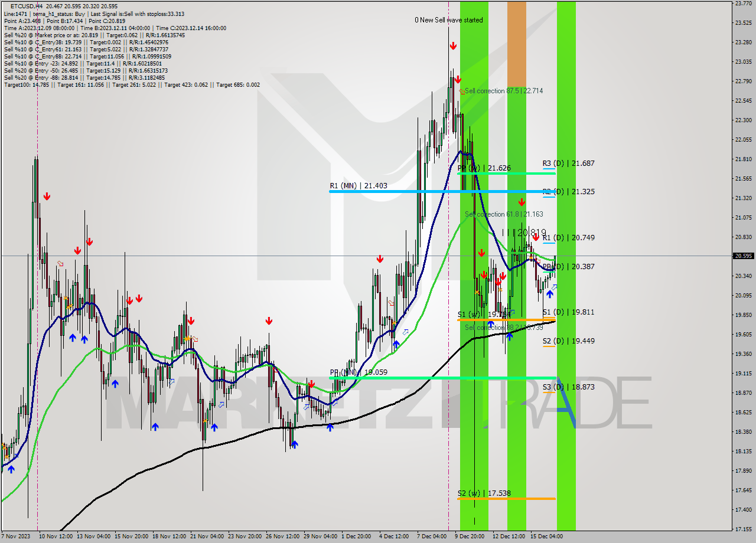Click the 'Sell %20 @ Market price' line
Image resolution: width=756 pixels, height=543 pixels.
click(94, 35)
